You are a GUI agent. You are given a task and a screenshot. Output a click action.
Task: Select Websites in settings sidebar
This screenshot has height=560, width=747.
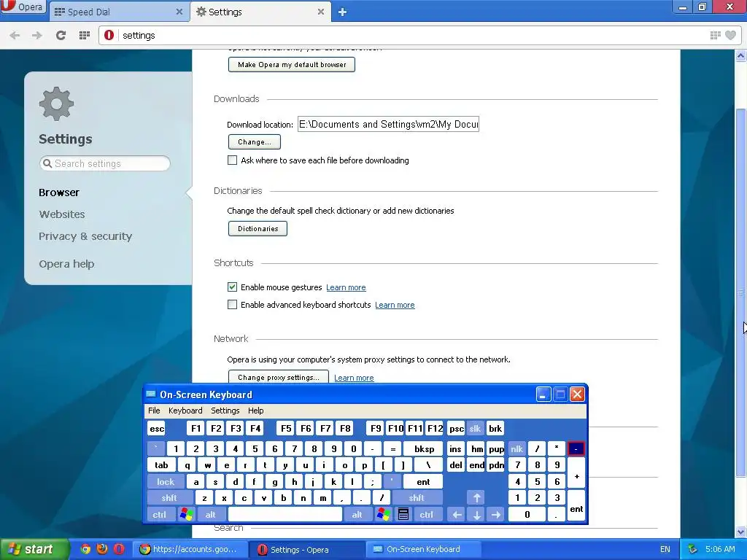62,214
